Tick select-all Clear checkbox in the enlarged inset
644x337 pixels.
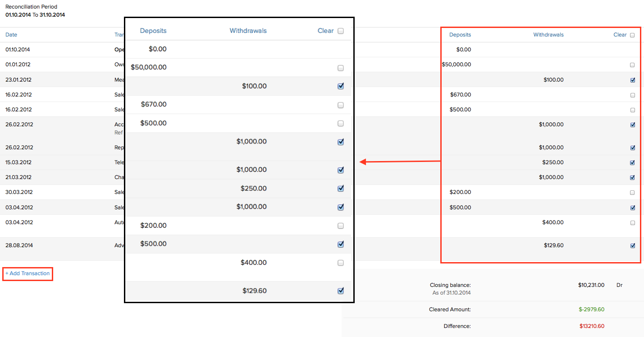pos(341,31)
